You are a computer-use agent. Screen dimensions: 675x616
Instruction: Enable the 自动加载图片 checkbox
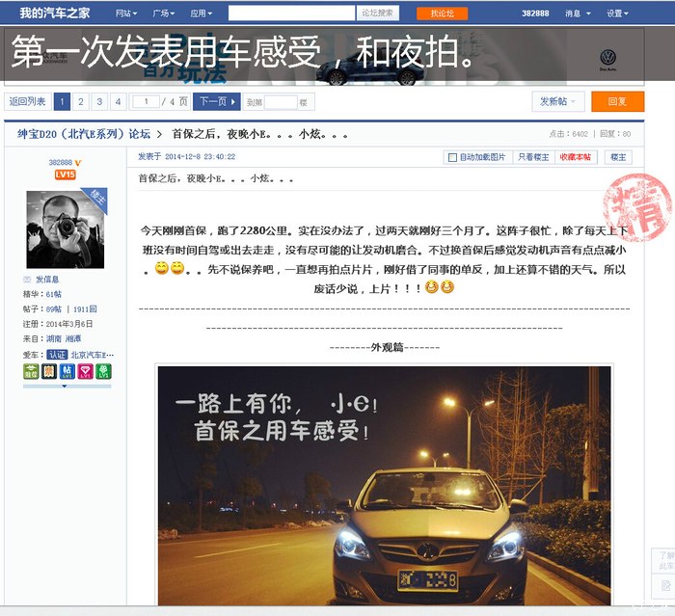pyautogui.click(x=450, y=157)
